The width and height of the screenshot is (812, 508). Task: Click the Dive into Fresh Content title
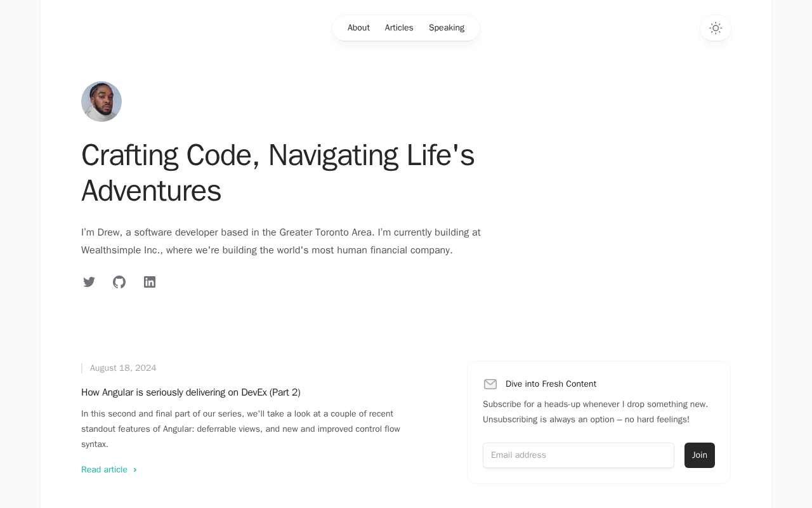[x=551, y=384]
